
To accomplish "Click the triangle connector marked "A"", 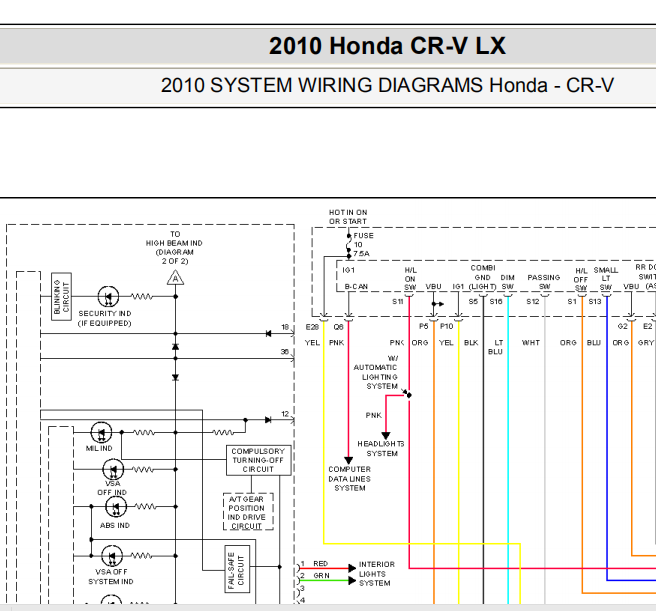I will 175,278.
